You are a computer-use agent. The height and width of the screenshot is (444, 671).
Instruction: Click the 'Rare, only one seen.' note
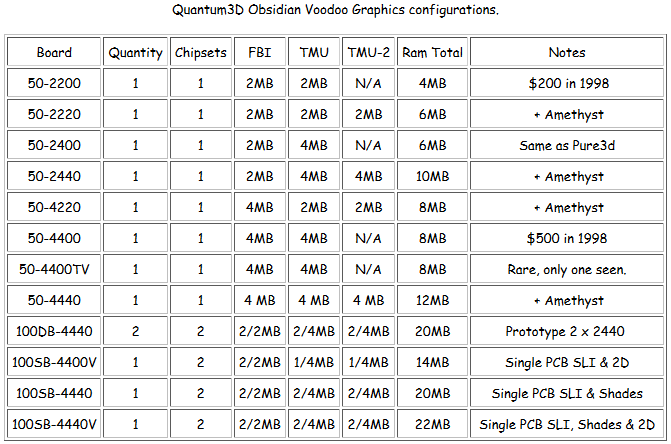567,269
